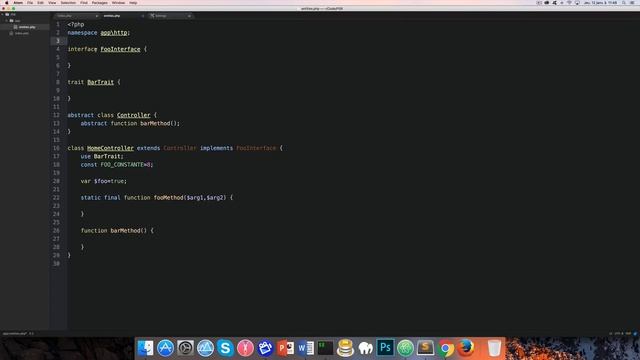The height and width of the screenshot is (360, 640).
Task: Open Notification Center from menu bar
Action: [632, 3]
